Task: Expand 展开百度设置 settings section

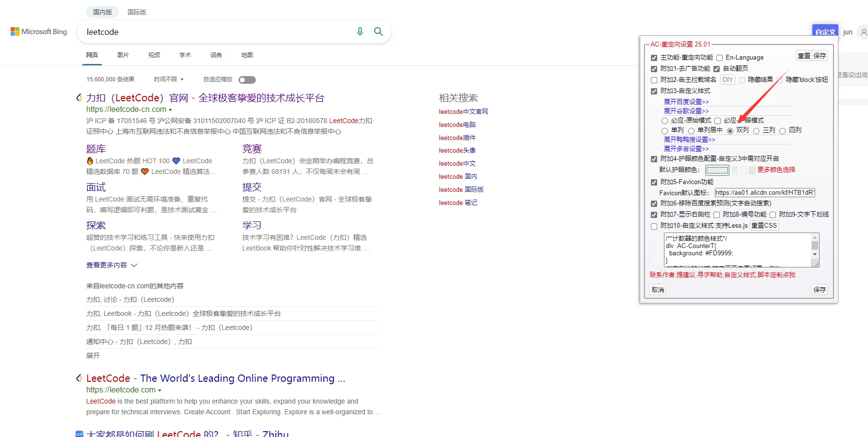Action: tap(686, 102)
